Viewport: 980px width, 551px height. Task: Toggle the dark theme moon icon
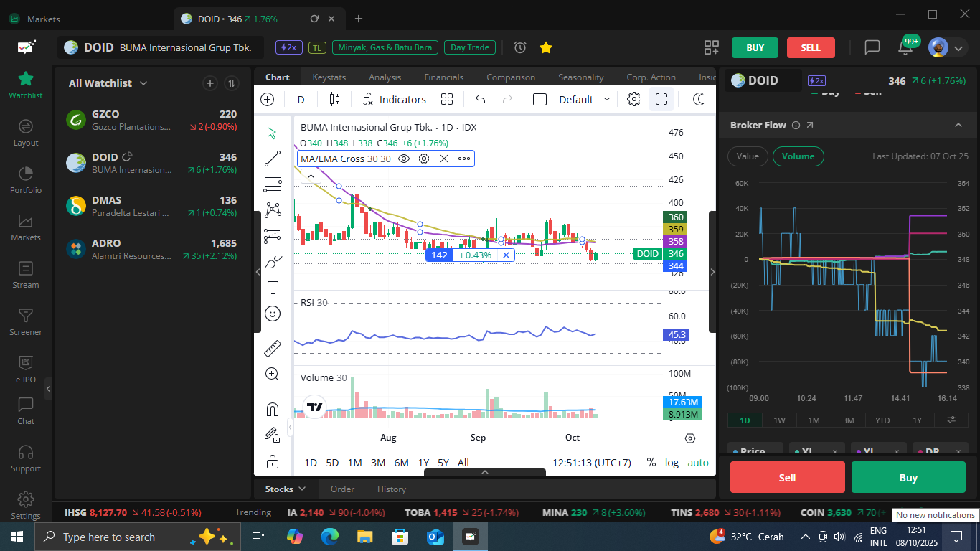coord(699,100)
